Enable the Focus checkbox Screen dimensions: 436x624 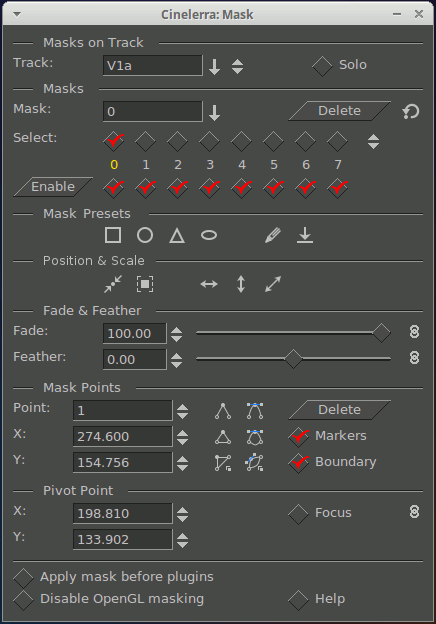click(298, 514)
